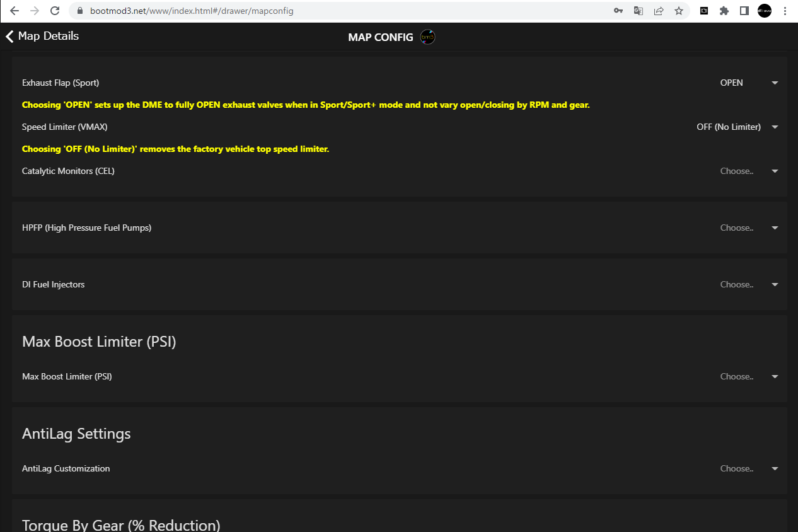This screenshot has height=532, width=798.
Task: Bookmark this page with the star icon
Action: (679, 11)
